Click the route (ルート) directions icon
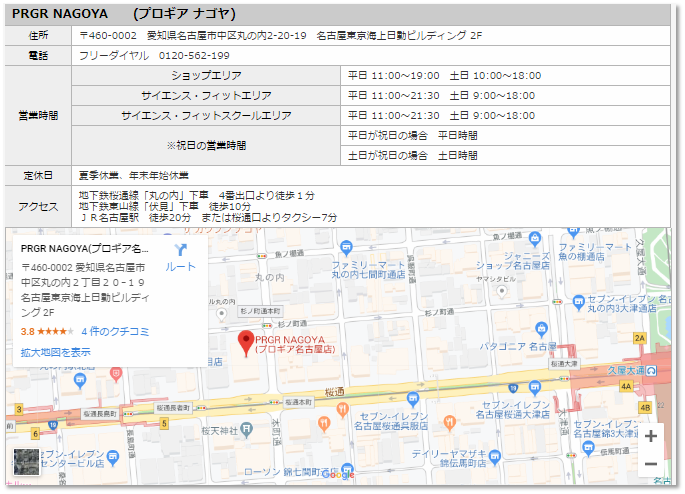The height and width of the screenshot is (494, 685). tap(180, 250)
